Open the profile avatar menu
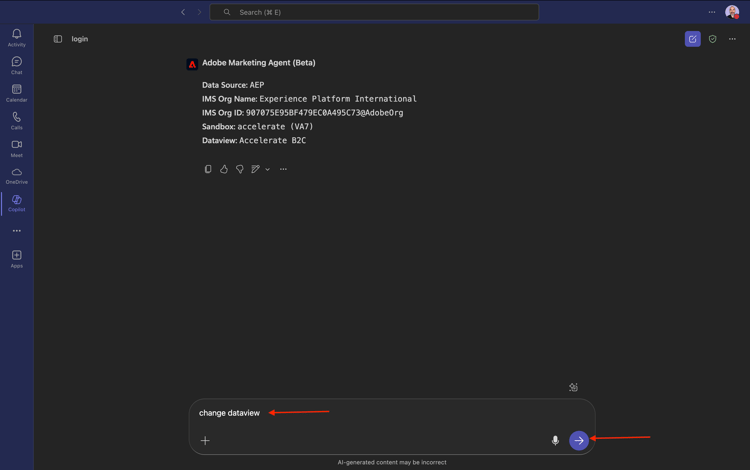 click(732, 12)
